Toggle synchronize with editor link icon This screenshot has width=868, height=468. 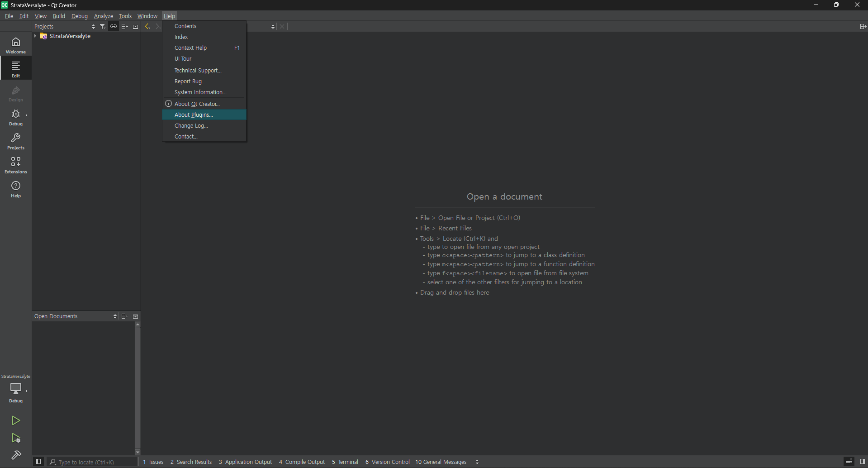tap(114, 26)
